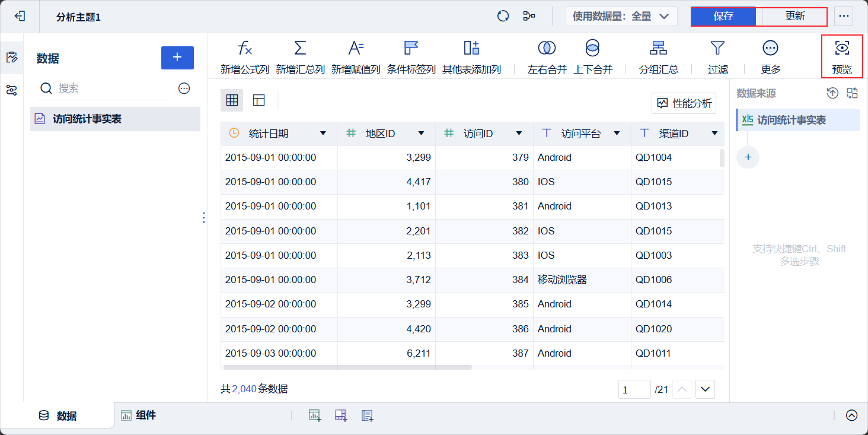Click the 条件标签列 flag icon
Viewport: 868px width, 435px height.
click(x=411, y=49)
